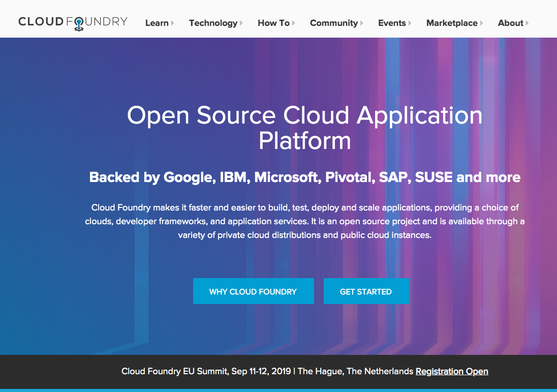Expand arrow next to Technology

[241, 23]
